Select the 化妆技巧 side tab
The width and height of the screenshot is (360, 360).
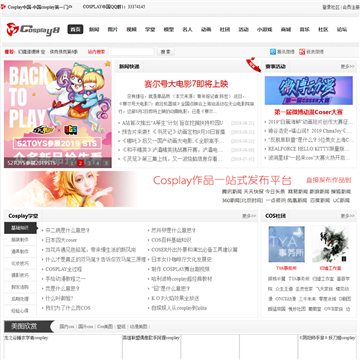20,263
